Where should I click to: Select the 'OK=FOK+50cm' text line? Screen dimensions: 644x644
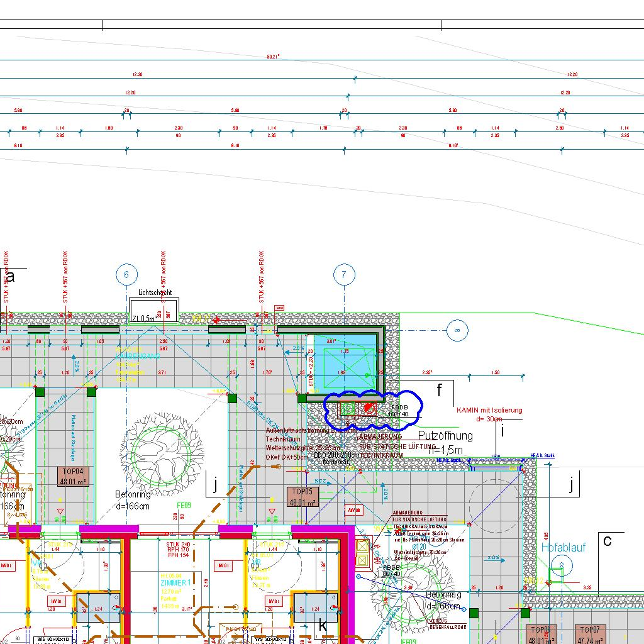point(287,457)
